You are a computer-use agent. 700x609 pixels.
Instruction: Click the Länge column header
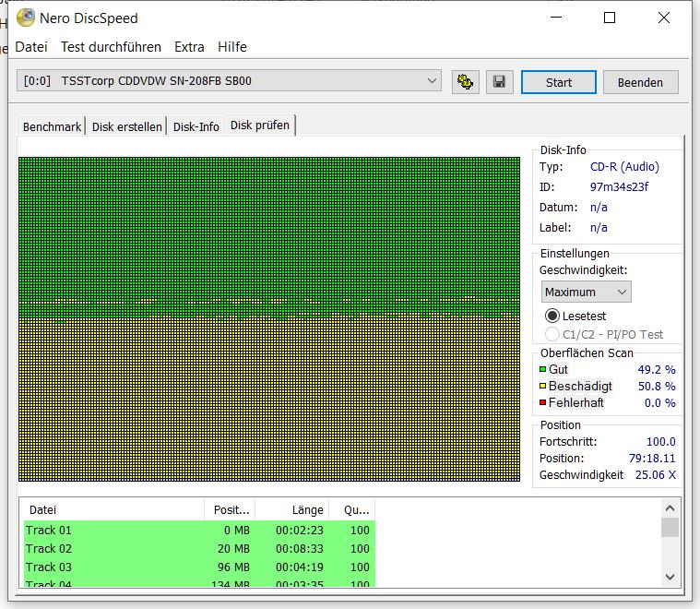[x=292, y=510]
